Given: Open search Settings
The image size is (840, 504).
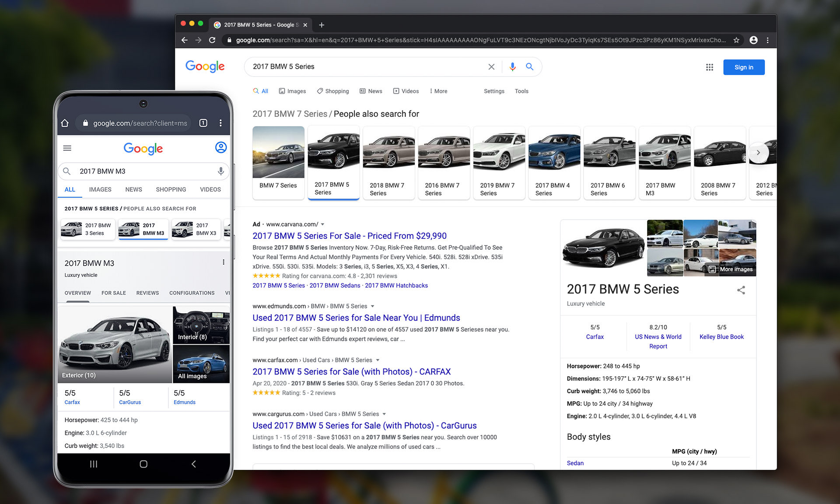Looking at the screenshot, I should coord(494,91).
